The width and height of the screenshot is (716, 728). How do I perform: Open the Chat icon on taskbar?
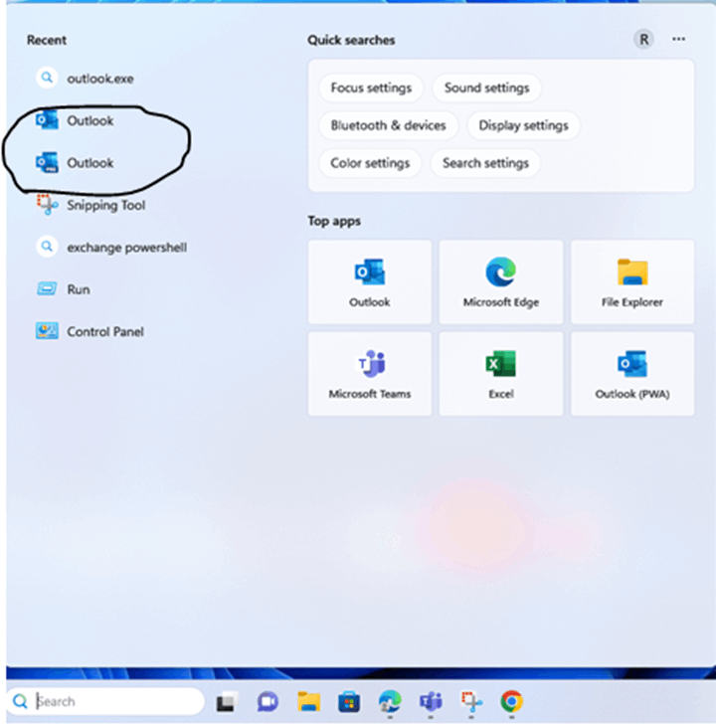pyautogui.click(x=268, y=701)
